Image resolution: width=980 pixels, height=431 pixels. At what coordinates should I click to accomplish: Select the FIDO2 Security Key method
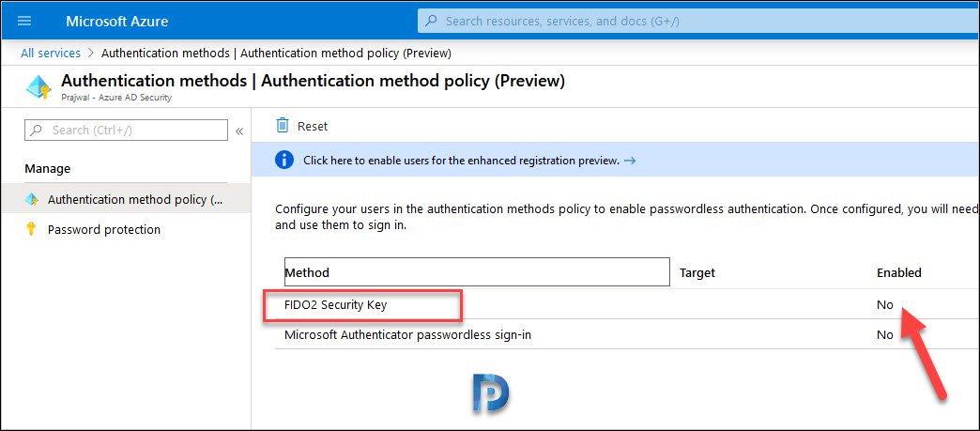pos(336,304)
